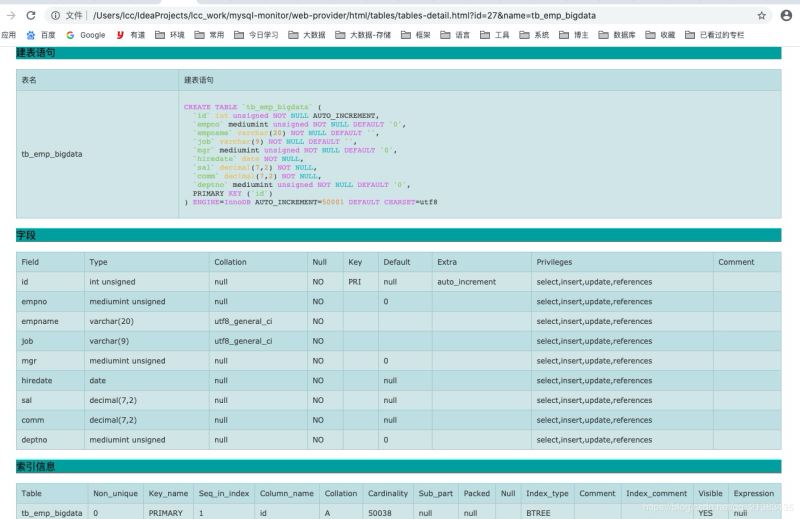
Task: Open the 大数据-存储 bookmark folder
Action: click(363, 35)
